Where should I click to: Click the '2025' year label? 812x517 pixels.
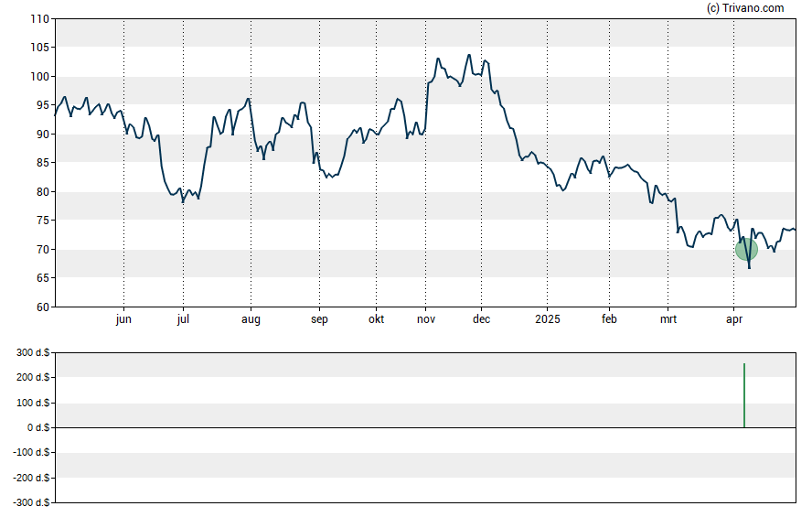pyautogui.click(x=548, y=319)
